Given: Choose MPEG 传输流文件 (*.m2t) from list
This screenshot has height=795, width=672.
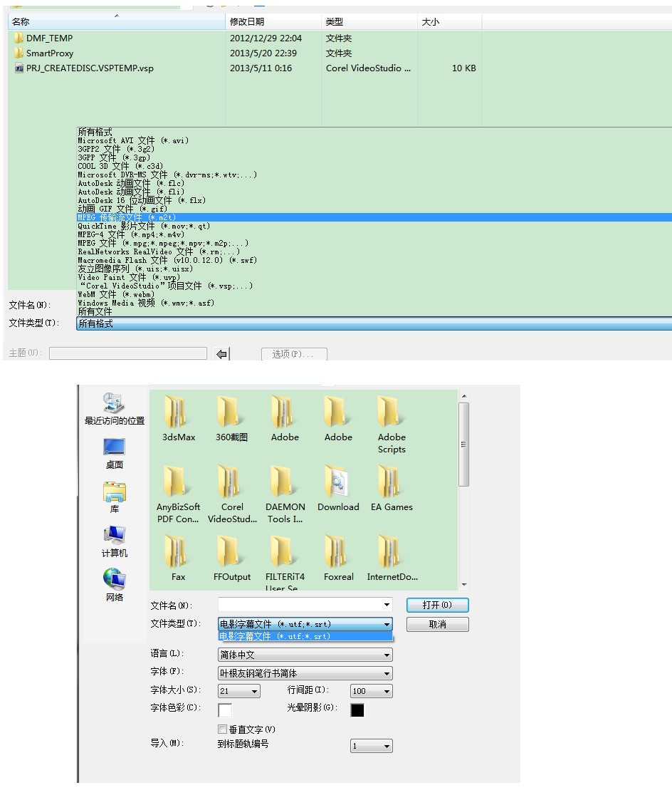Looking at the screenshot, I should [x=374, y=217].
